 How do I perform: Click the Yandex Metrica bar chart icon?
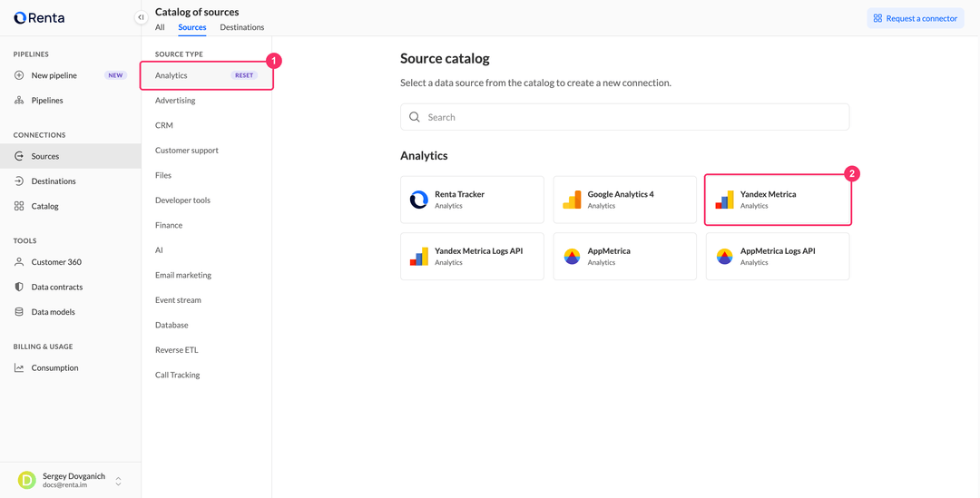tap(724, 200)
